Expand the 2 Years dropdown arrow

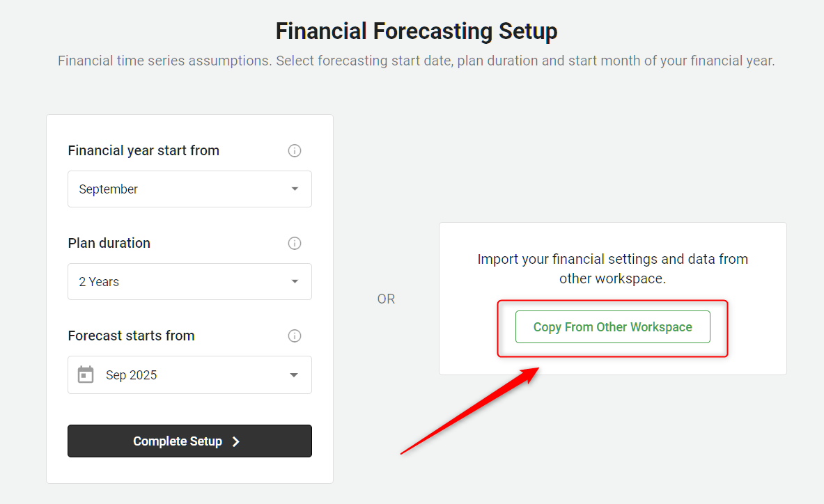click(295, 281)
